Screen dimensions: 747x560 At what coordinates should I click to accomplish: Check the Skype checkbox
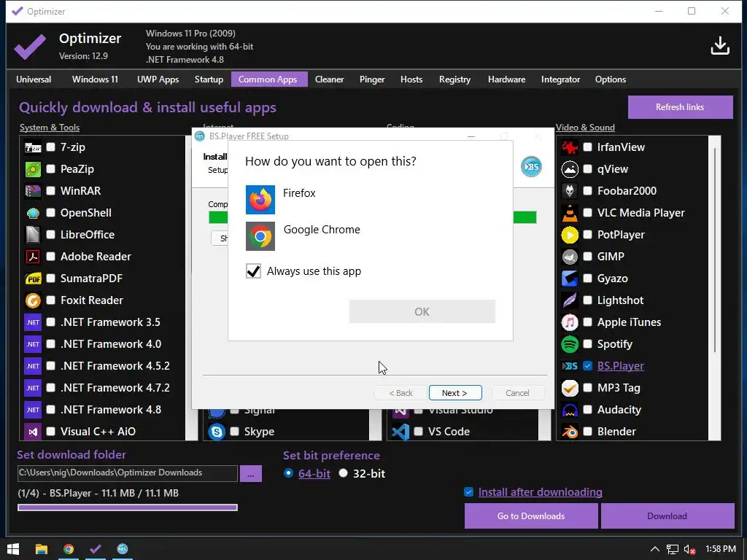[234, 432]
